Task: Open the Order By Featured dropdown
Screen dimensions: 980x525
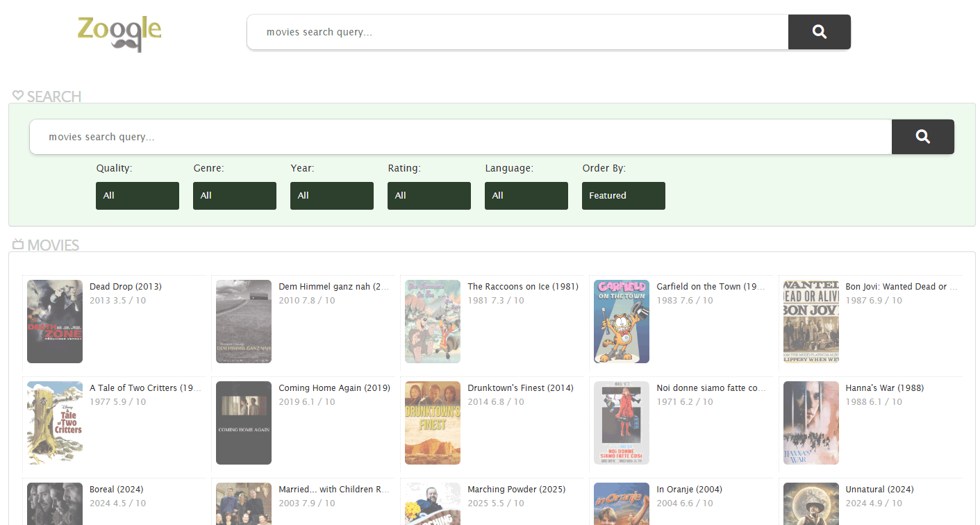Action: tap(624, 196)
